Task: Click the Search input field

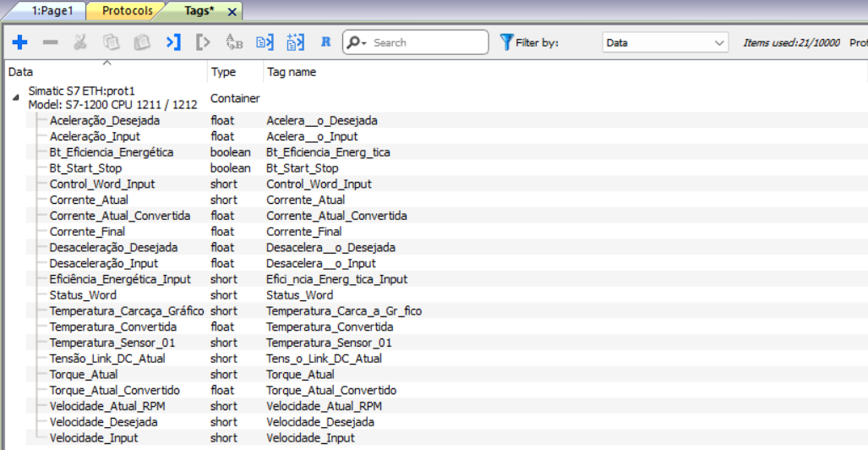Action: click(x=427, y=42)
